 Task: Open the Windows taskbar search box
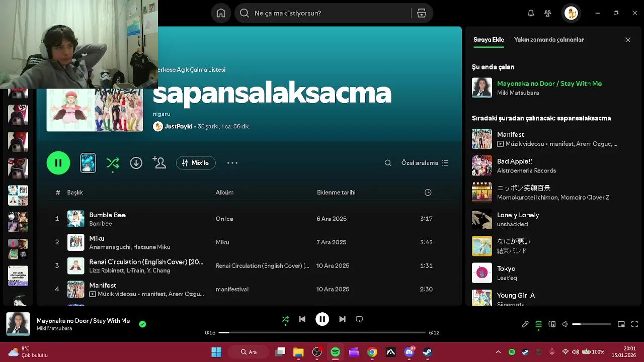(249, 352)
